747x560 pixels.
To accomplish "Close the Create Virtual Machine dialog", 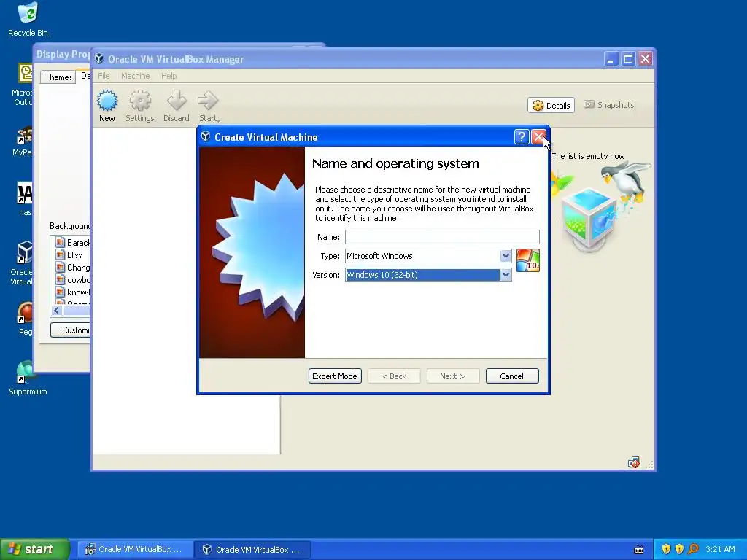I will pos(538,137).
